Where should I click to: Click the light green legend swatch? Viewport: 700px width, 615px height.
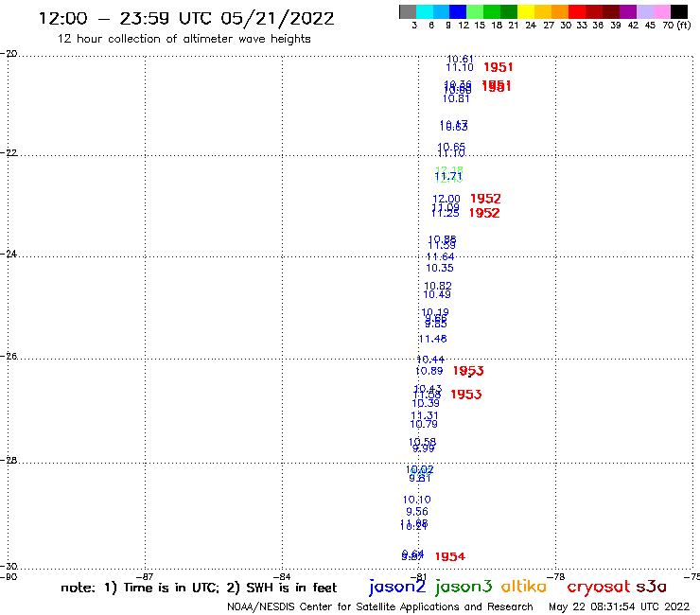click(475, 11)
